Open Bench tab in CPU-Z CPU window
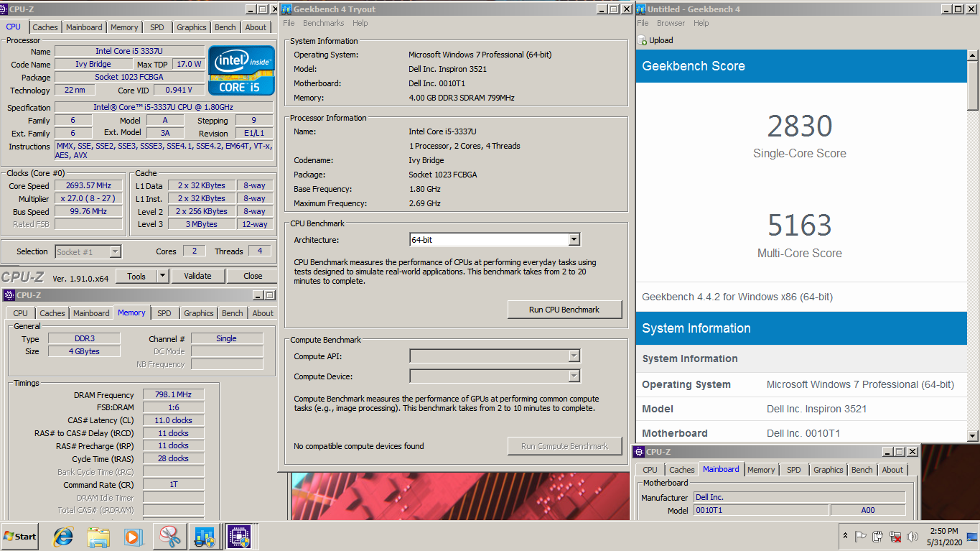This screenshot has height=551, width=980. click(x=225, y=27)
